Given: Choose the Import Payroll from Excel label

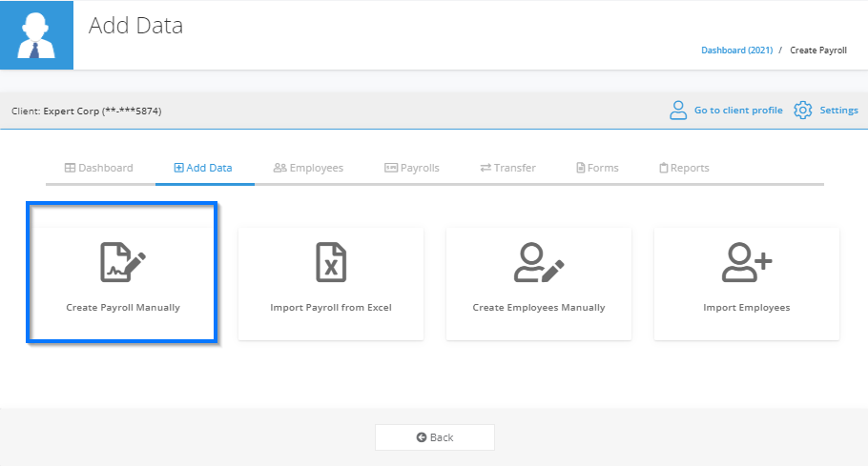Looking at the screenshot, I should coord(331,308).
